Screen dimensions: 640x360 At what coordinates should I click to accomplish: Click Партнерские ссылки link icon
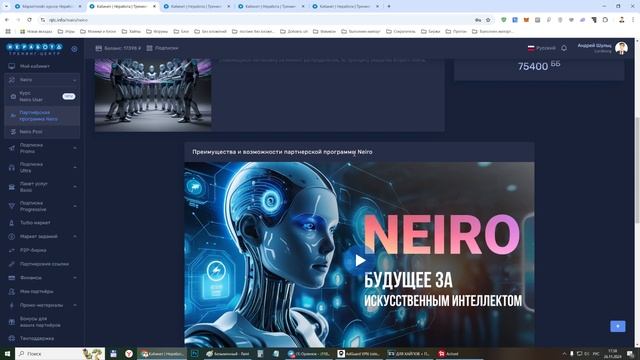coord(12,264)
